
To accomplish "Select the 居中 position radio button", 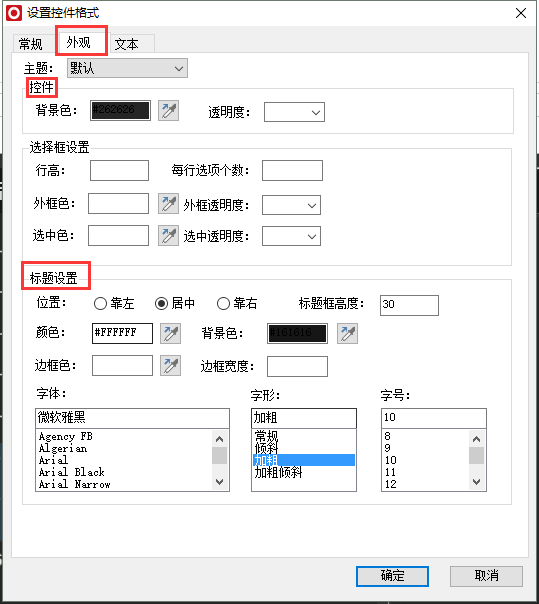I will coord(161,304).
